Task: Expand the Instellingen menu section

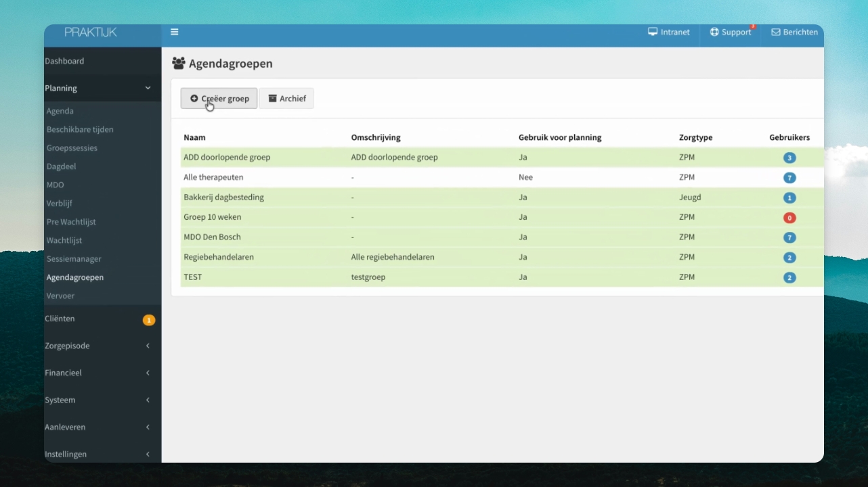Action: coord(102,454)
